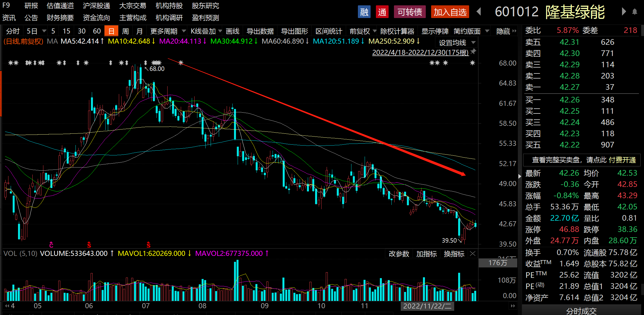
Task: Open the 盈利预测 menu tab
Action: pyautogui.click(x=205, y=18)
